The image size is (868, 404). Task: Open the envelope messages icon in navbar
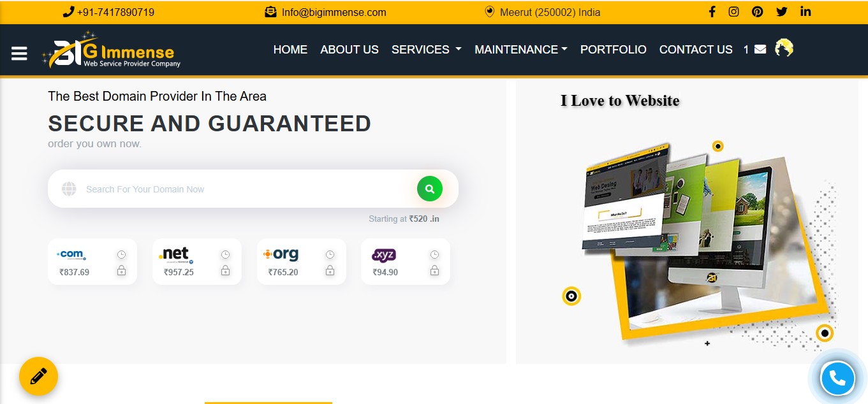(x=760, y=49)
